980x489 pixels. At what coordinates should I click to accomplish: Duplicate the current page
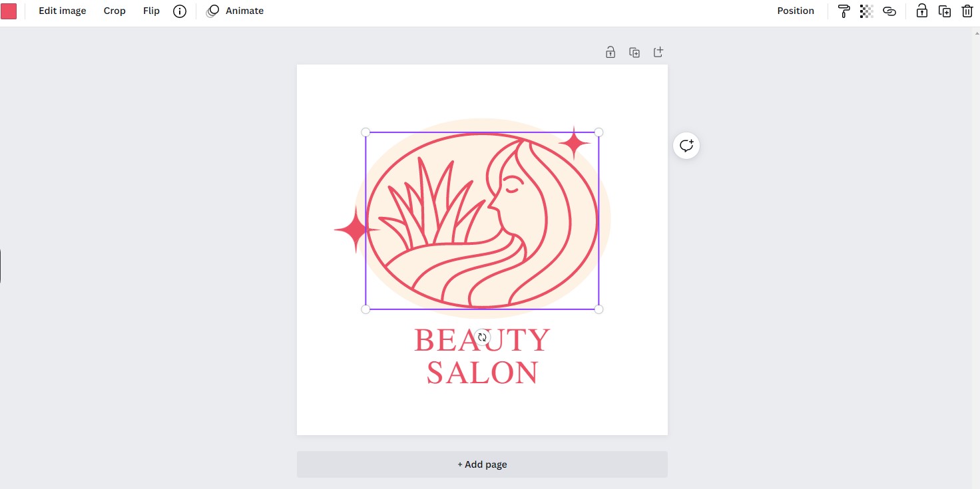[x=634, y=51]
